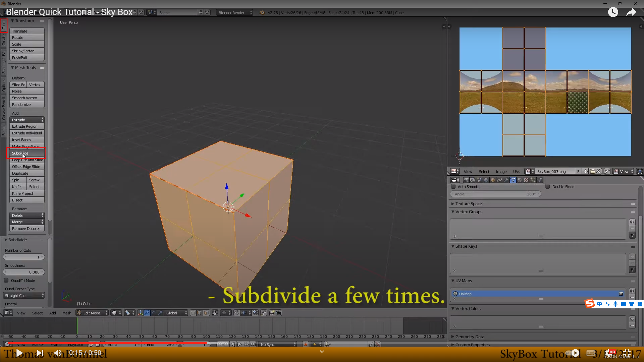Open the World properties tab (globe icon)
This screenshot has width=644, height=362.
pyautogui.click(x=486, y=180)
